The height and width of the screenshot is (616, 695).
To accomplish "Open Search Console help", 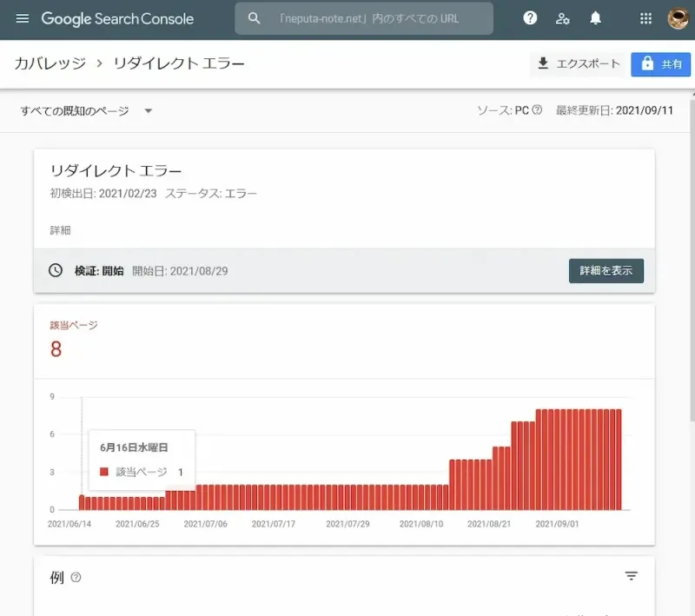I will tap(530, 17).
